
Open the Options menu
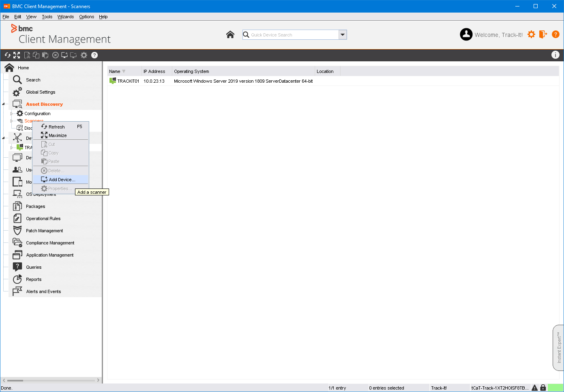coord(86,17)
